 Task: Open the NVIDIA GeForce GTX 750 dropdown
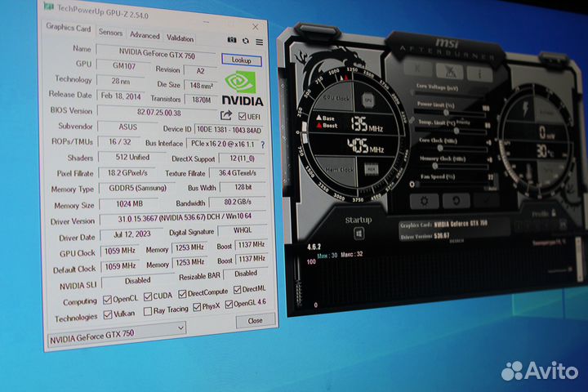[x=118, y=333]
